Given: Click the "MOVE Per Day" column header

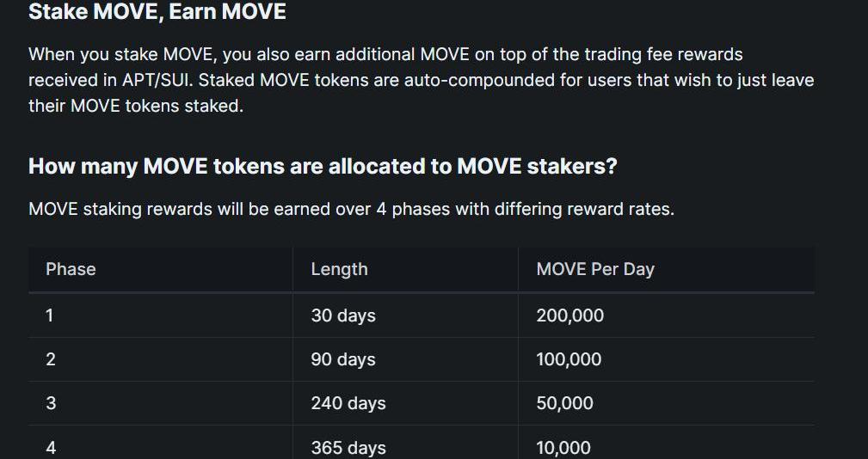Looking at the screenshot, I should [595, 269].
